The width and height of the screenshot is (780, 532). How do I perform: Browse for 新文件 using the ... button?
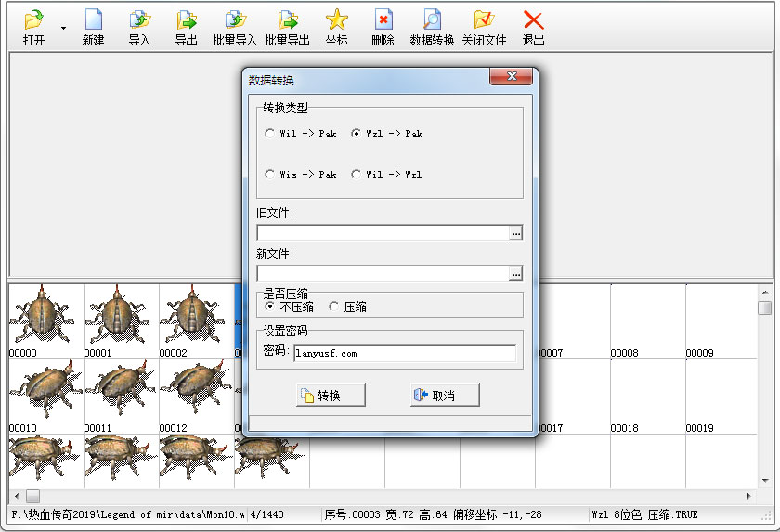coord(516,274)
